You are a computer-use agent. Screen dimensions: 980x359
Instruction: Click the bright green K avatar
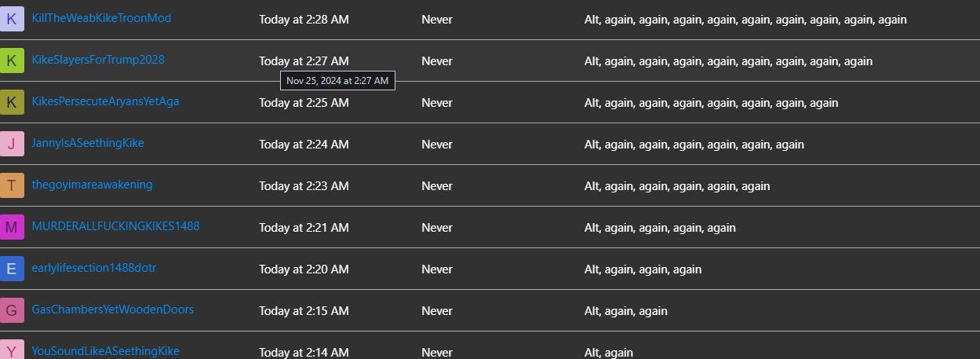pyautogui.click(x=11, y=60)
